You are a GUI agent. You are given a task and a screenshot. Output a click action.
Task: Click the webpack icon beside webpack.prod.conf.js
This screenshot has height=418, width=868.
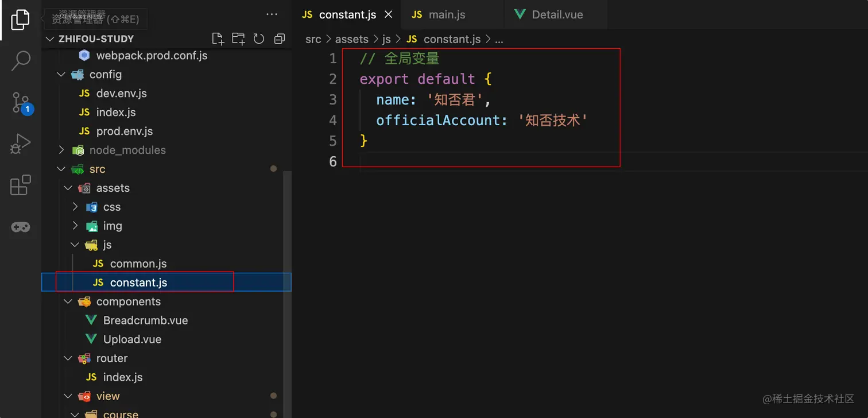84,55
